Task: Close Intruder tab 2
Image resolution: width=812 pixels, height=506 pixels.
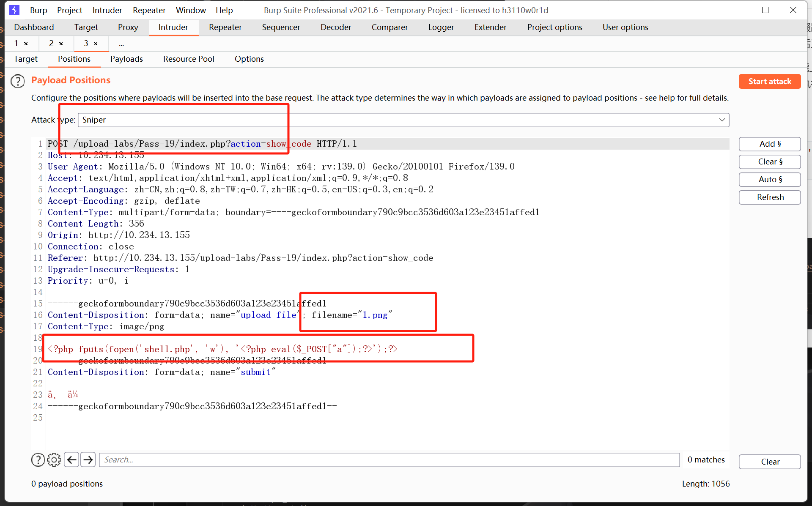Action: pos(61,44)
